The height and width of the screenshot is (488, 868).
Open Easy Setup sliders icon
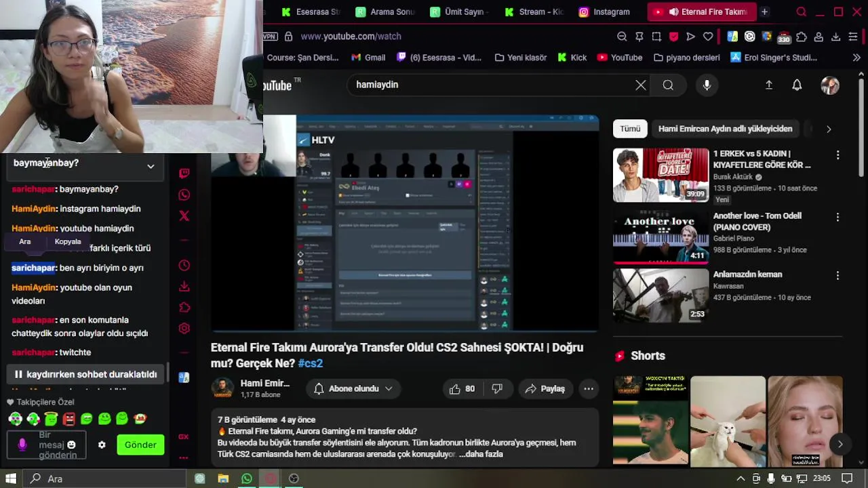click(853, 37)
